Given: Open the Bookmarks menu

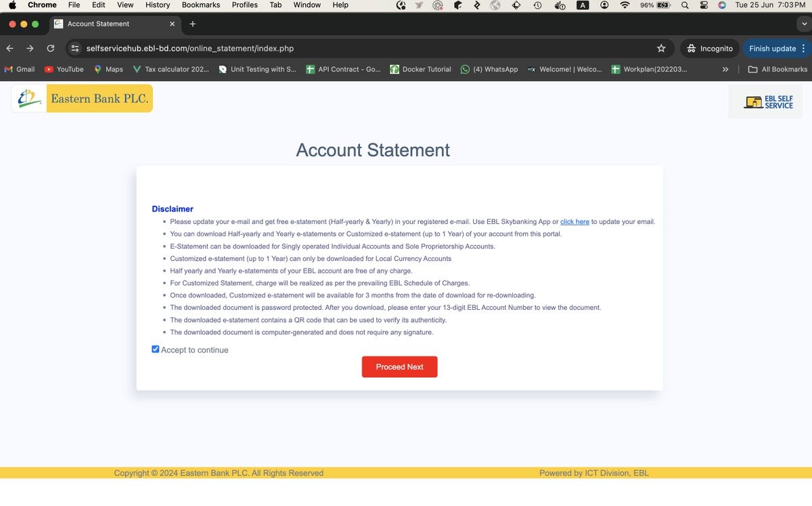Looking at the screenshot, I should [x=200, y=5].
